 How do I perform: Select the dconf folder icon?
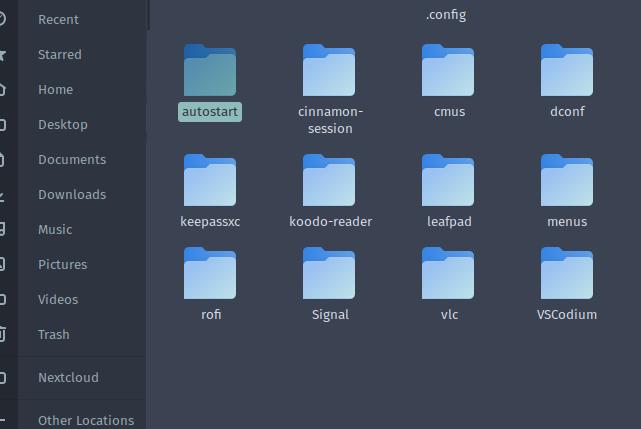(x=567, y=71)
